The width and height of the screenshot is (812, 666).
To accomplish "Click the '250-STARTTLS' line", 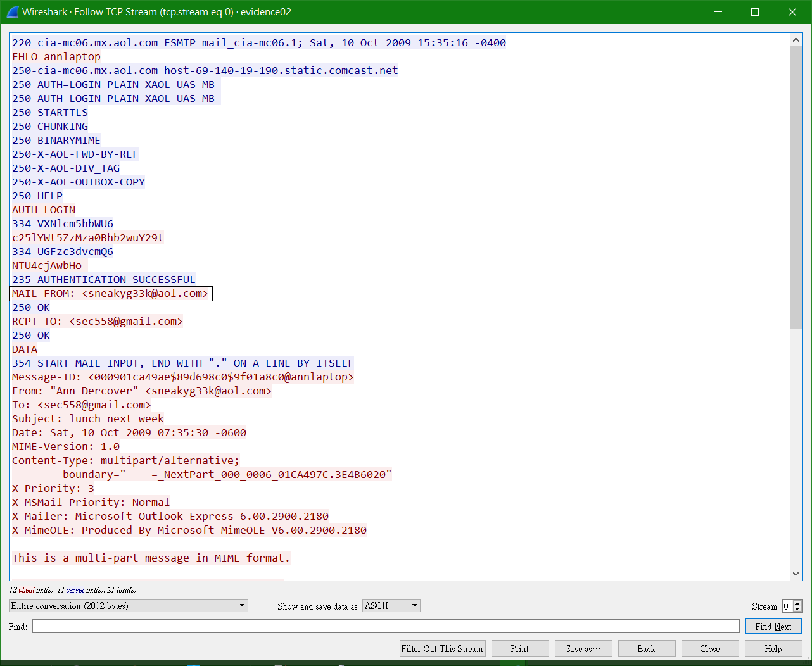I will pos(50,112).
